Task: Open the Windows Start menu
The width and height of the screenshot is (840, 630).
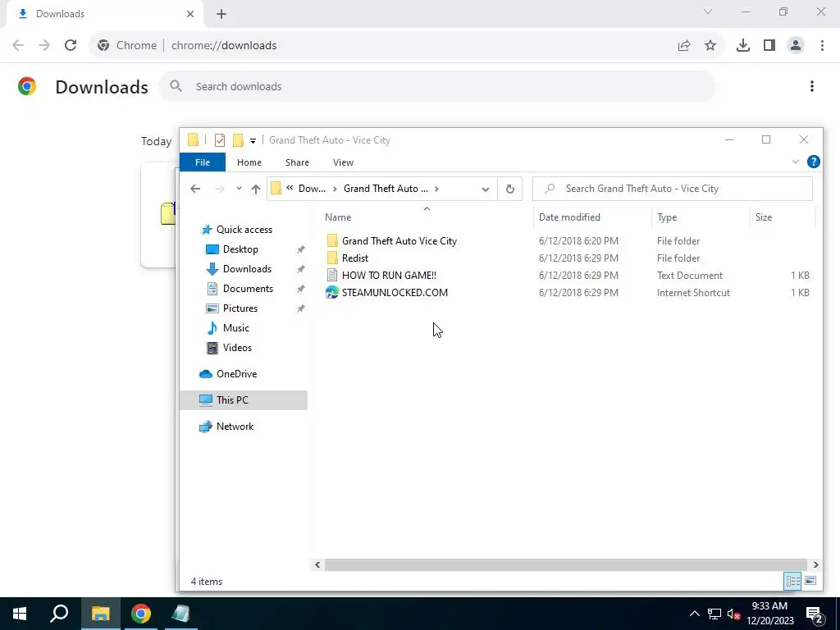Action: pyautogui.click(x=20, y=614)
